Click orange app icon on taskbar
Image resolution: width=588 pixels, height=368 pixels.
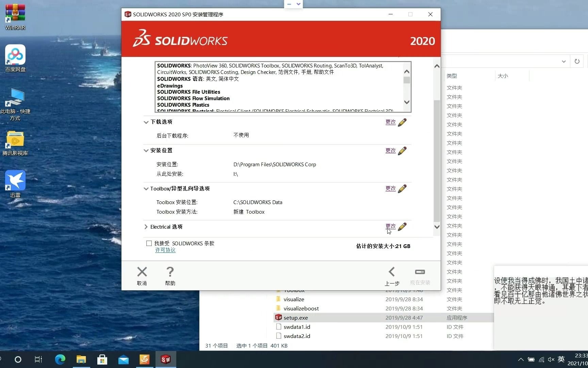pos(145,359)
